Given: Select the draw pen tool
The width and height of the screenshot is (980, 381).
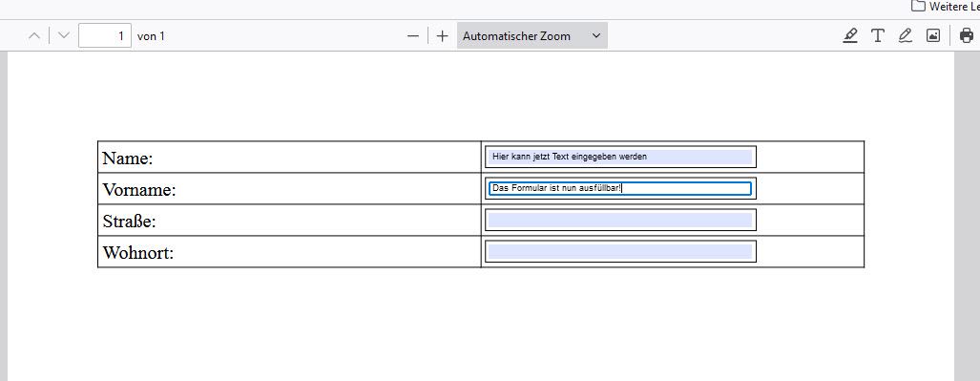Looking at the screenshot, I should point(905,35).
